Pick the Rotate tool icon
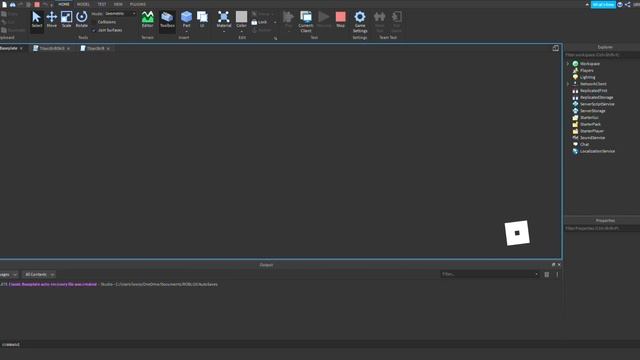640x360 pixels. [x=82, y=17]
